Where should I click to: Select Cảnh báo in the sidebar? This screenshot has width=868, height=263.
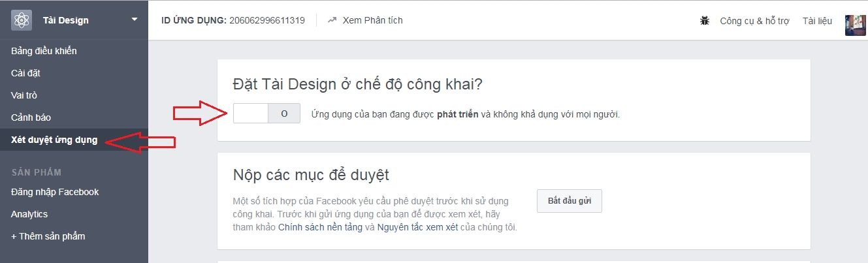pyautogui.click(x=31, y=117)
